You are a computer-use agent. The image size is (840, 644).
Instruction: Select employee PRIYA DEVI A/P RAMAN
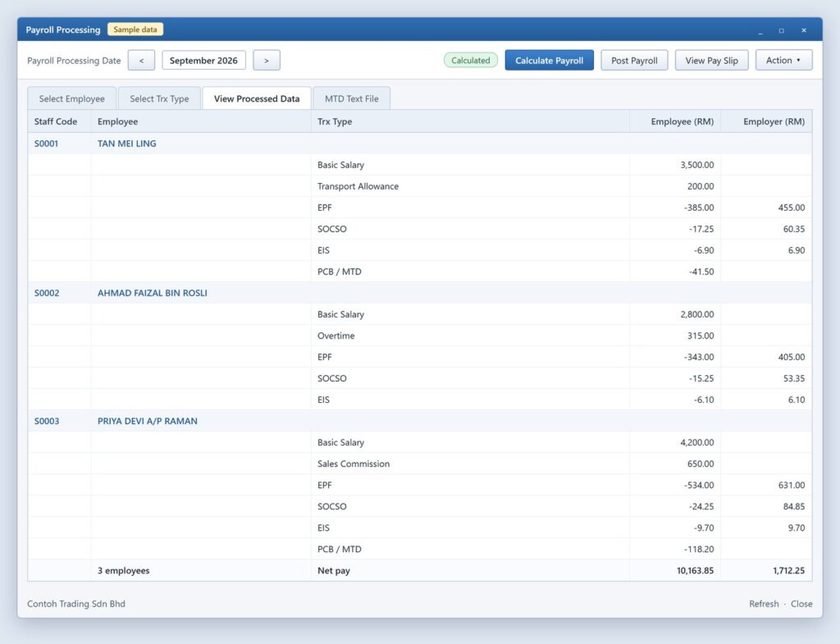[x=148, y=421]
